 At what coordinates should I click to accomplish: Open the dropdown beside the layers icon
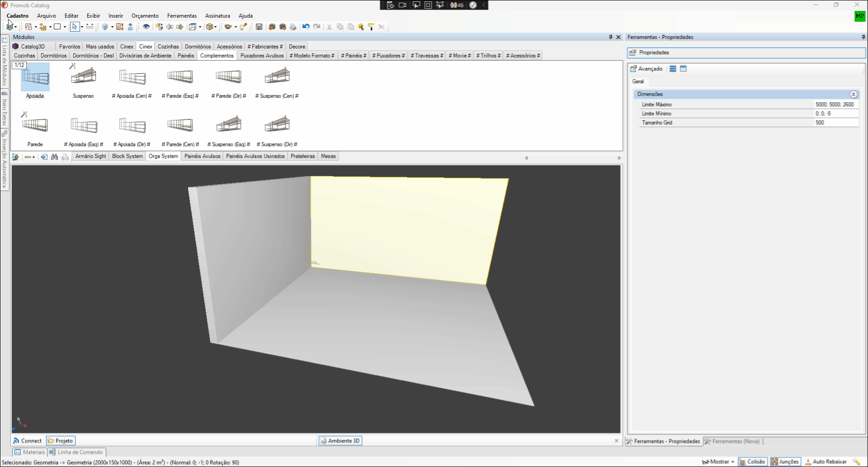click(112, 27)
